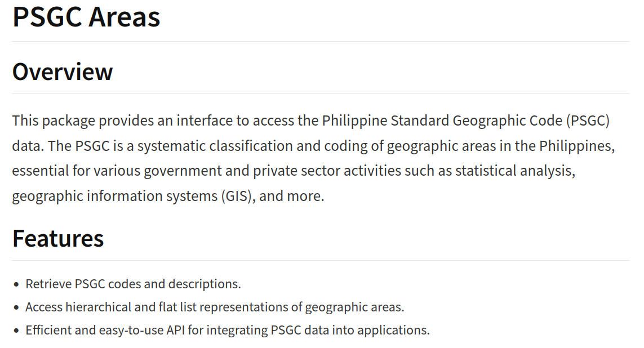Click the bullet marker before "Retrieve PSGC codes"
Image resolution: width=644 pixels, height=348 pixels.
pos(16,284)
